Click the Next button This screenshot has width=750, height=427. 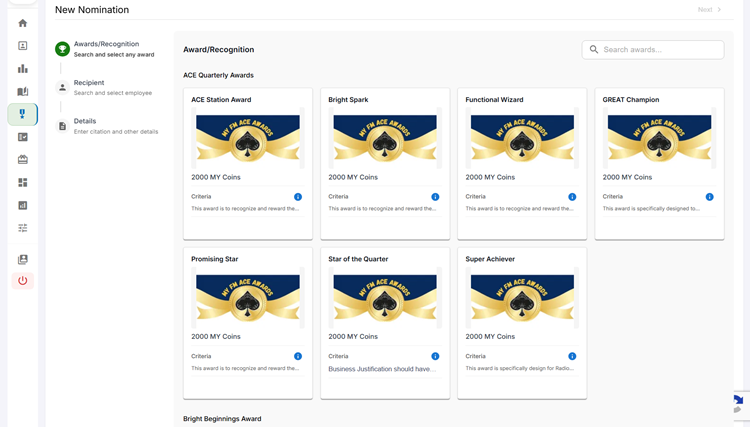point(709,10)
